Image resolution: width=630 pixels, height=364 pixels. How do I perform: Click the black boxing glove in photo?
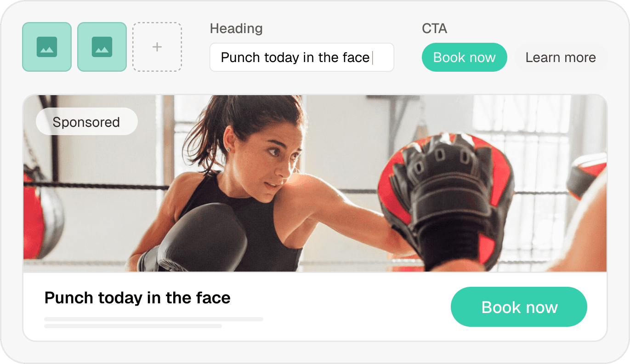tap(202, 237)
